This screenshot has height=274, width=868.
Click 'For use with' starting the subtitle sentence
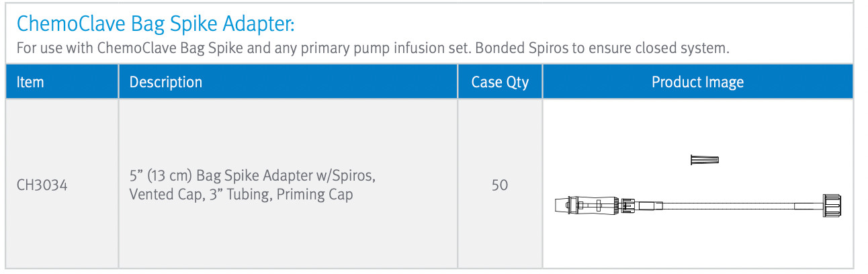point(54,48)
